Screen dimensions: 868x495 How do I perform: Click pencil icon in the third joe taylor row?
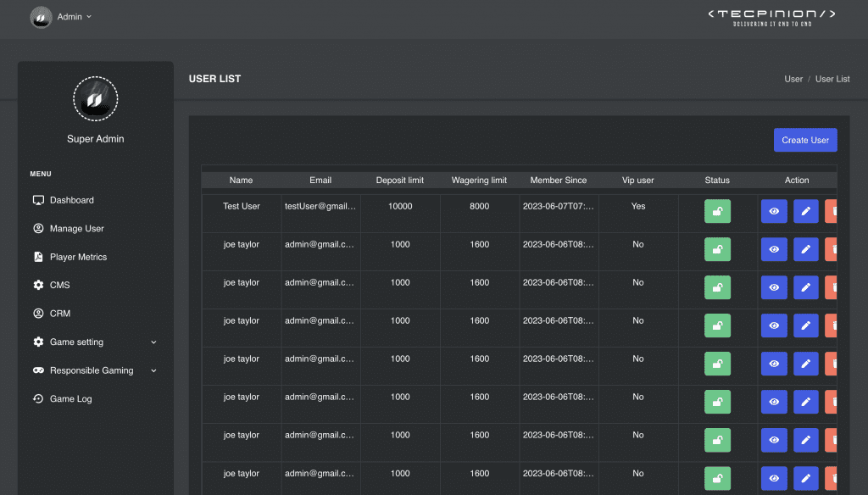[805, 325]
